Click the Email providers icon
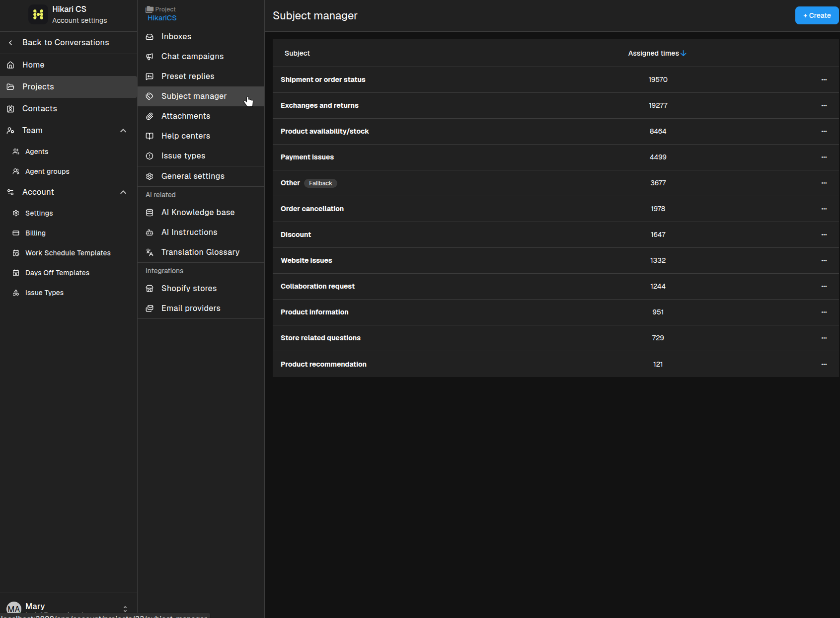The height and width of the screenshot is (618, 840). 150,309
